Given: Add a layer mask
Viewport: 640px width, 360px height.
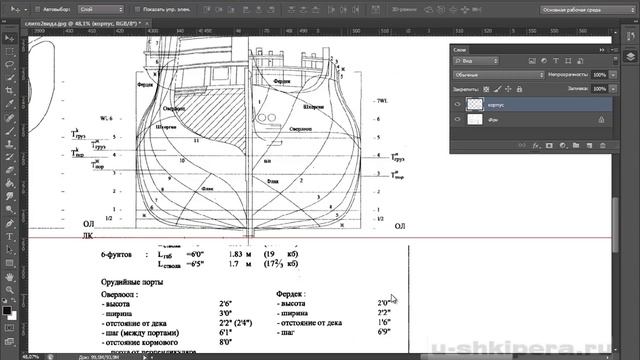Looking at the screenshot, I should tap(549, 145).
